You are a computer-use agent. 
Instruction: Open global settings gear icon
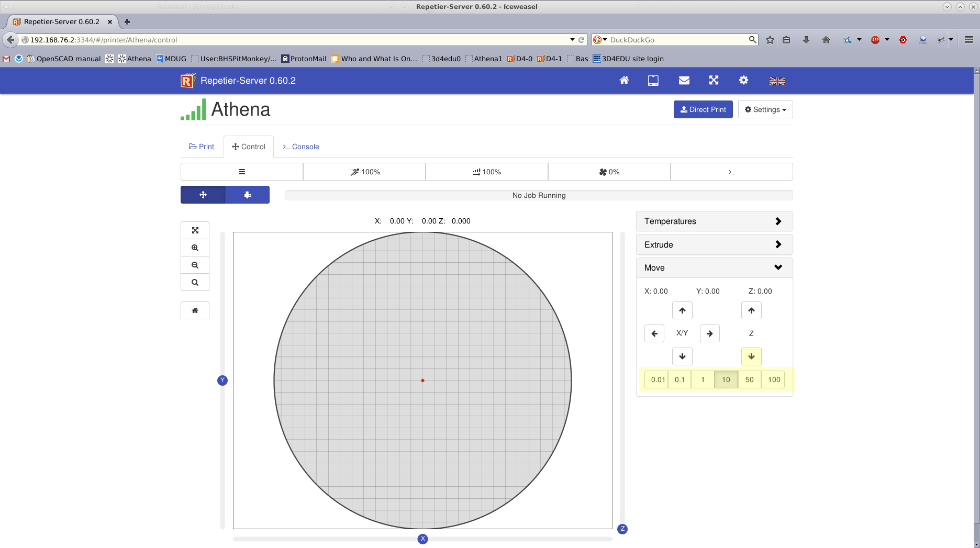tap(743, 81)
